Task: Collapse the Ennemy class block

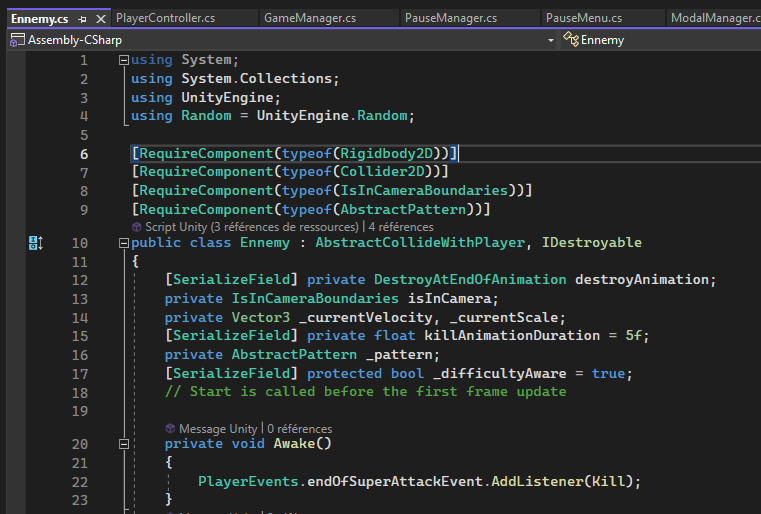Action: pos(123,242)
